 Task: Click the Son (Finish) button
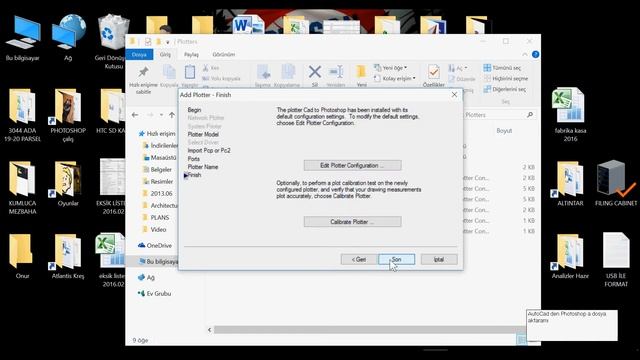click(396, 259)
